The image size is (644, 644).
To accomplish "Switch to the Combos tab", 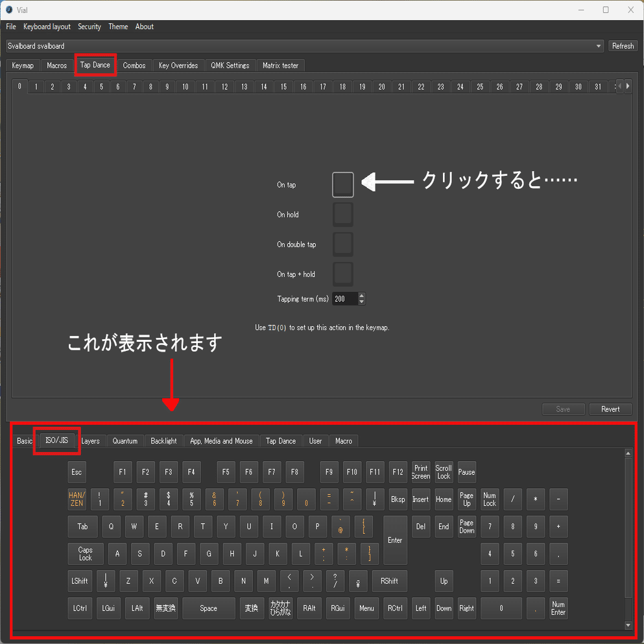I will (x=134, y=66).
